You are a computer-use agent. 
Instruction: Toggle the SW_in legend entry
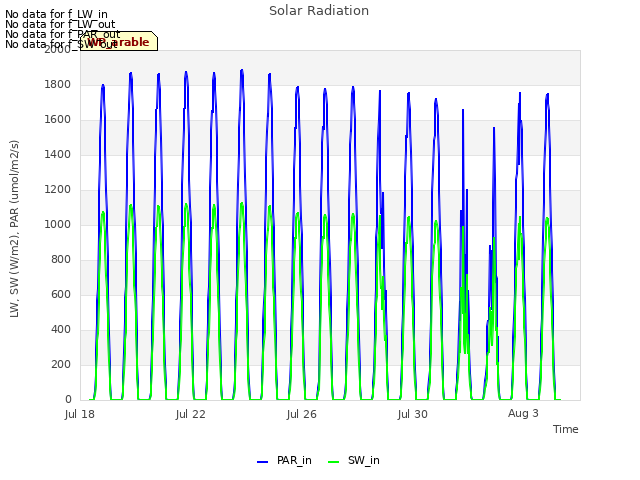(x=354, y=460)
